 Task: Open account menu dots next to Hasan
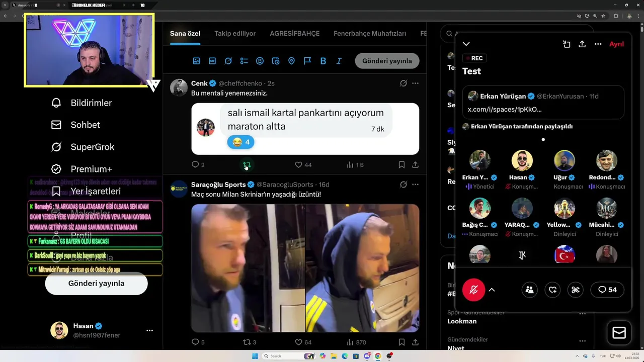pos(149,330)
